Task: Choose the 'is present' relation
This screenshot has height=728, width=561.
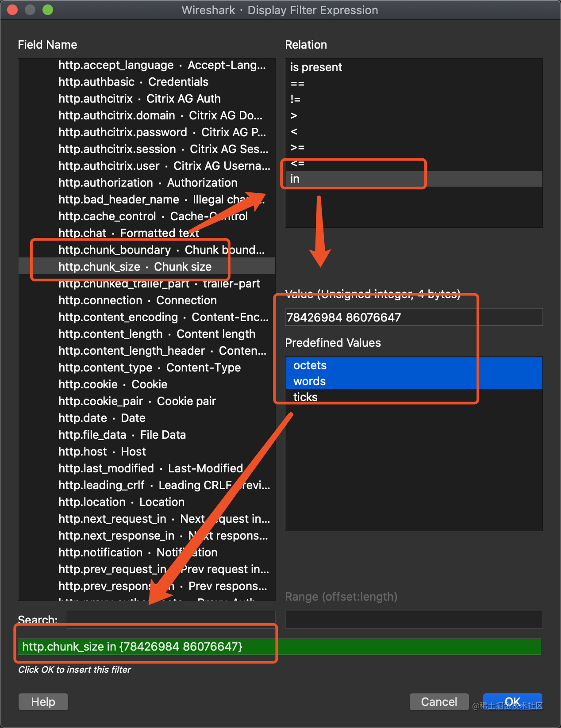Action: 414,67
